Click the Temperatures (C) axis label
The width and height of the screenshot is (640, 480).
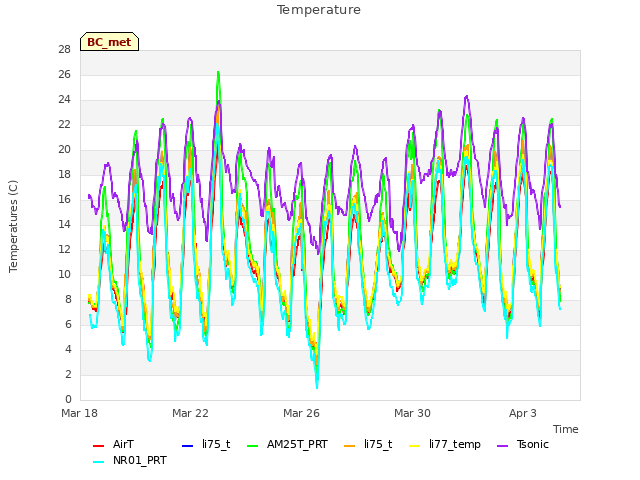13,226
